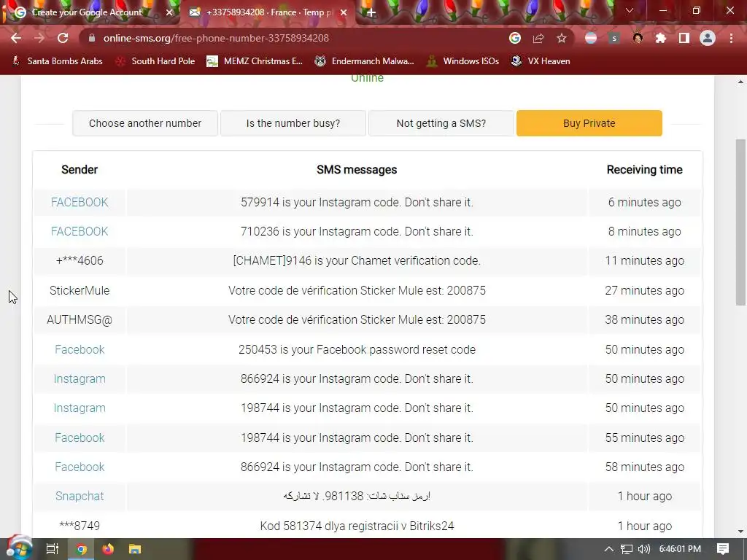Select the Chamet verification code message
Image resolution: width=747 pixels, height=560 pixels.
click(357, 261)
